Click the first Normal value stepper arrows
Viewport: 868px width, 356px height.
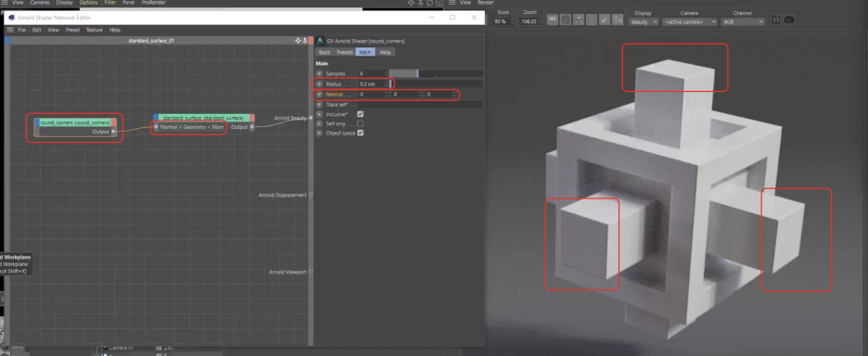pos(387,95)
